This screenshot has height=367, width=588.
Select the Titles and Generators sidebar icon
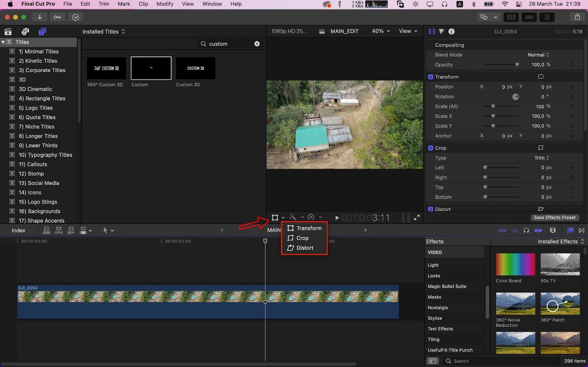click(x=42, y=31)
